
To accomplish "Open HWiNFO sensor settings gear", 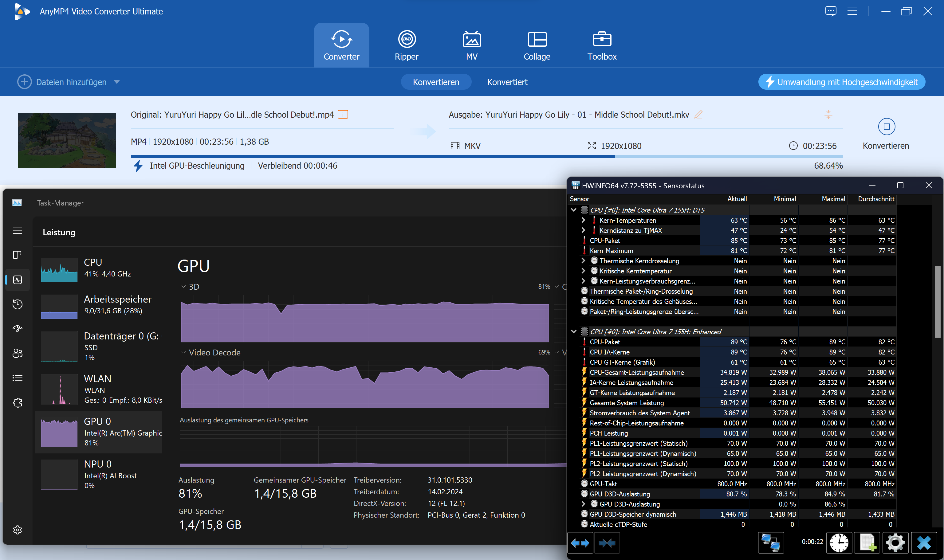I will tap(895, 542).
